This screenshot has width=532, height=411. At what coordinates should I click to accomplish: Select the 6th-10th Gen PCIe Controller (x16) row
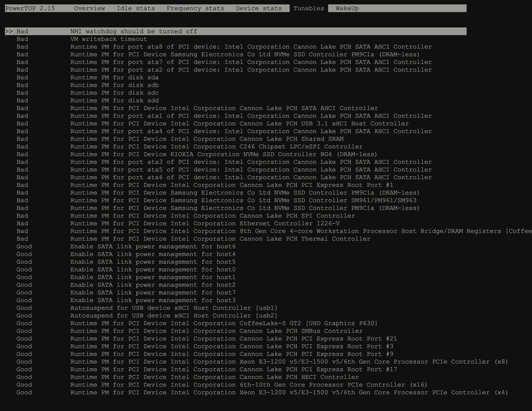222,385
